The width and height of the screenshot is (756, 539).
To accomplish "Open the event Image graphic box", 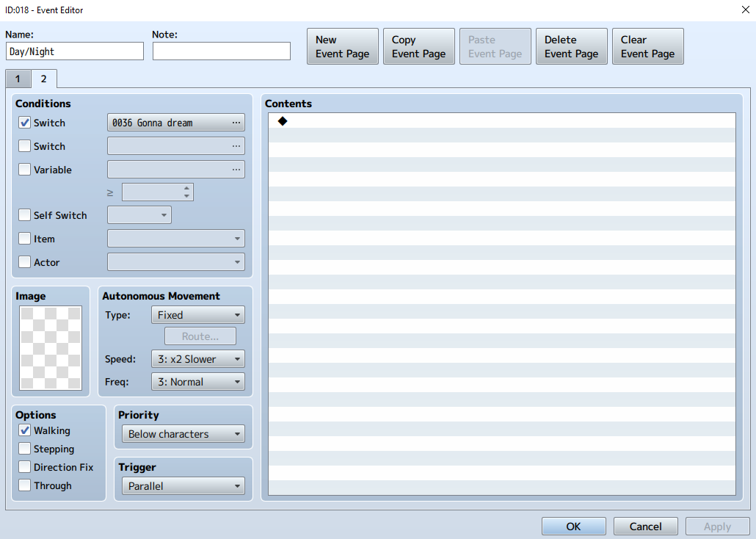I will tap(51, 348).
